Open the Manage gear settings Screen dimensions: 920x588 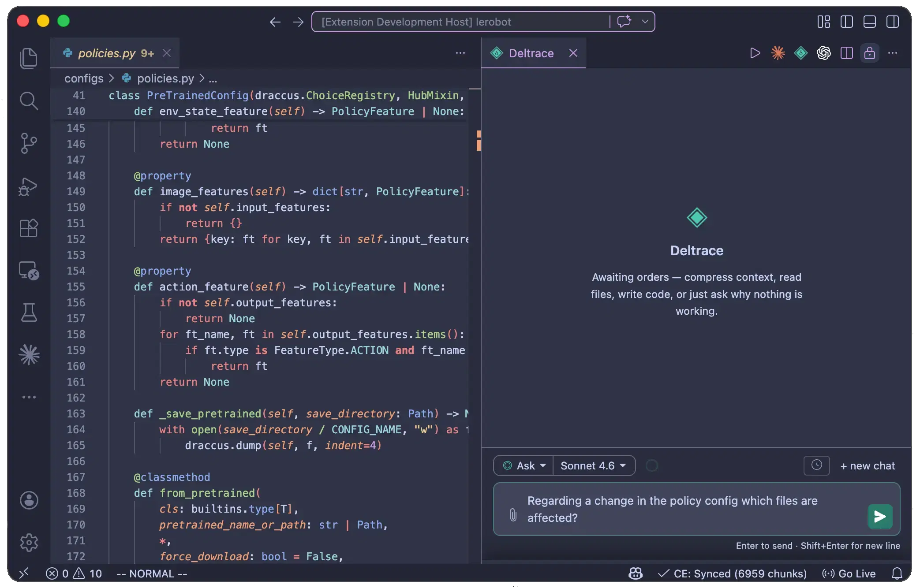coord(29,543)
